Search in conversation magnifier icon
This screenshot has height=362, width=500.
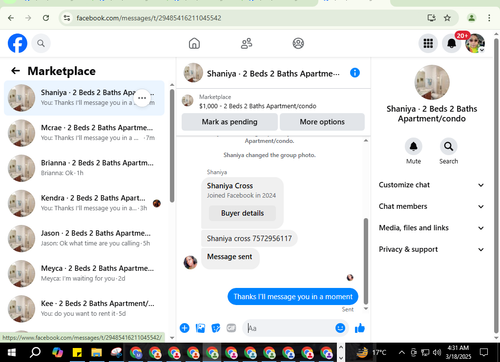point(449,146)
